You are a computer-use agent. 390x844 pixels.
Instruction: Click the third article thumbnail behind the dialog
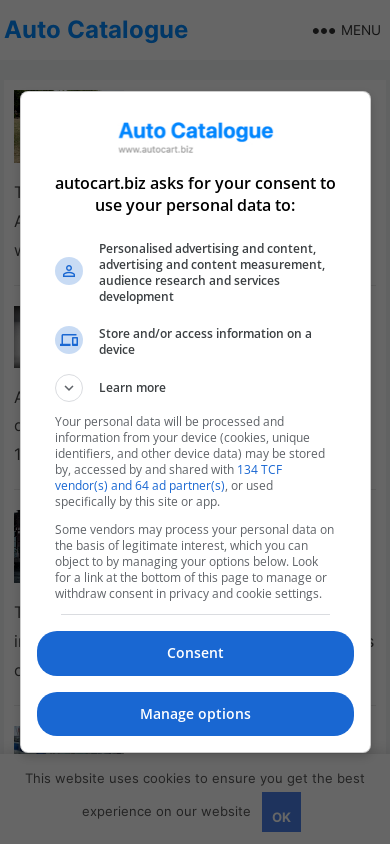tap(17, 546)
